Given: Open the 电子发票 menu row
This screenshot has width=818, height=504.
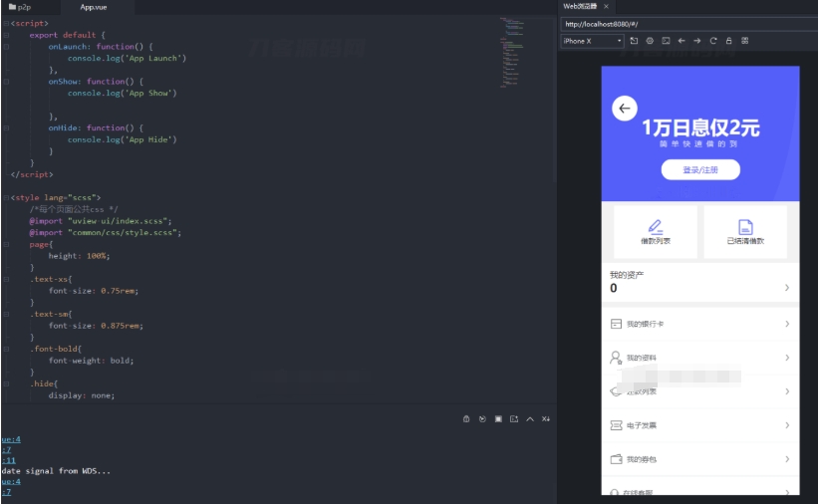Looking at the screenshot, I should (x=700, y=425).
